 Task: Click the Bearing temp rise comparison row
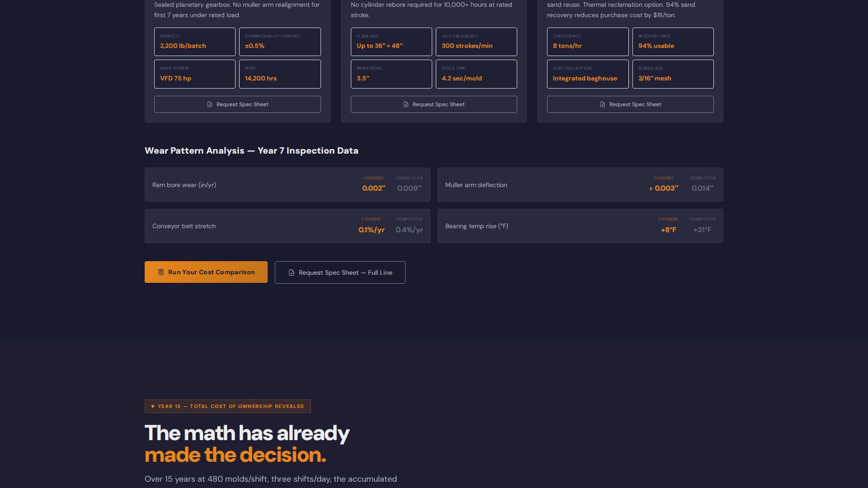(580, 225)
